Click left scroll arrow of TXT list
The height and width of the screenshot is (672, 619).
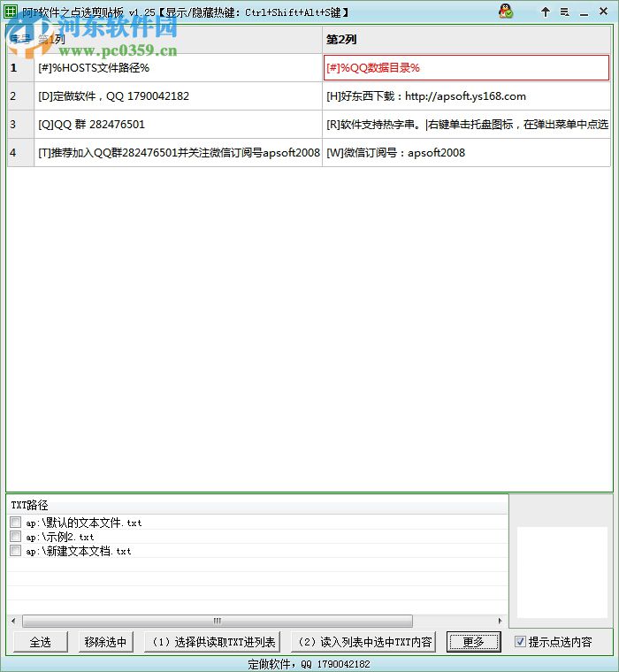click(13, 621)
